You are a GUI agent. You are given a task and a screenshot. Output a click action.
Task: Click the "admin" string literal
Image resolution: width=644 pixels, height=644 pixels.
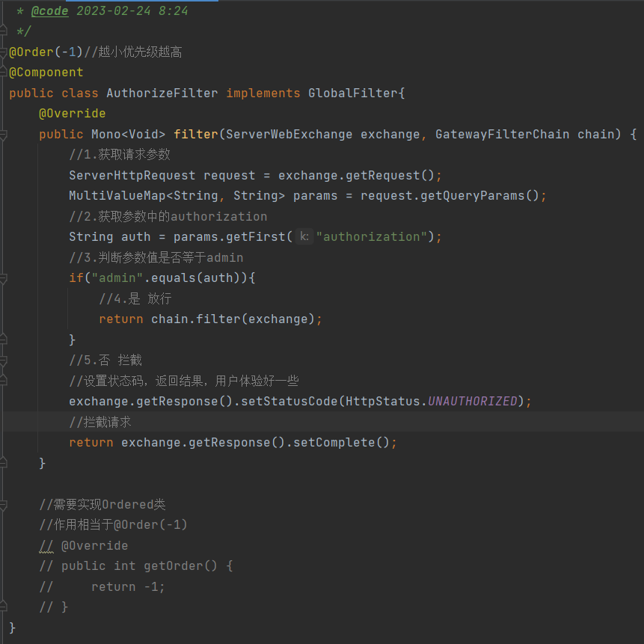click(x=117, y=278)
